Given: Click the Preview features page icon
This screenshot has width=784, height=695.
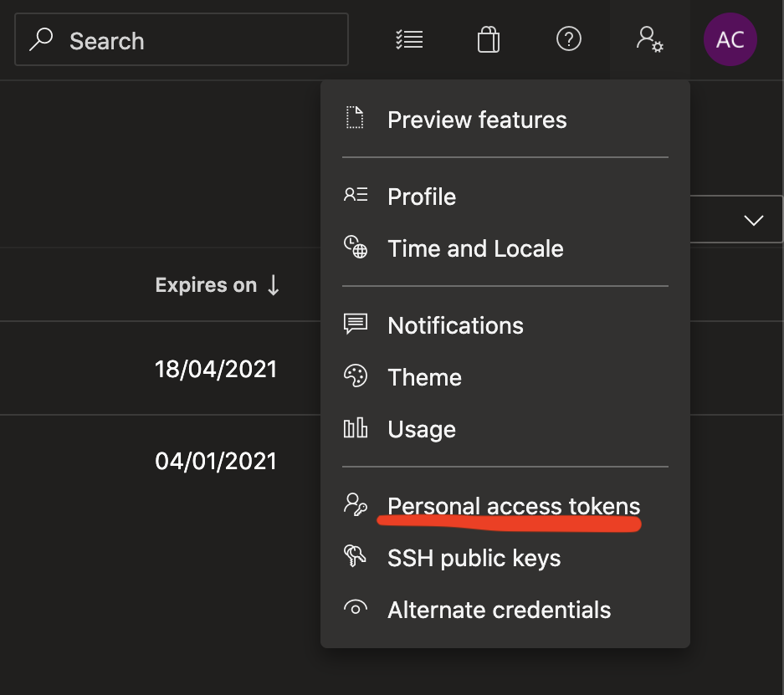Looking at the screenshot, I should 355,118.
